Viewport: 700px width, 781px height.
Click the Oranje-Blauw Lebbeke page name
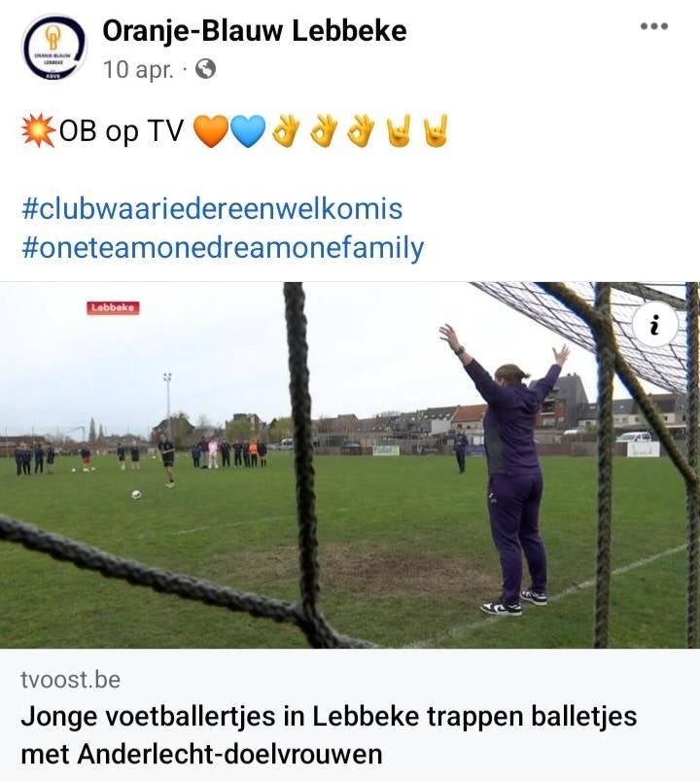pyautogui.click(x=255, y=31)
